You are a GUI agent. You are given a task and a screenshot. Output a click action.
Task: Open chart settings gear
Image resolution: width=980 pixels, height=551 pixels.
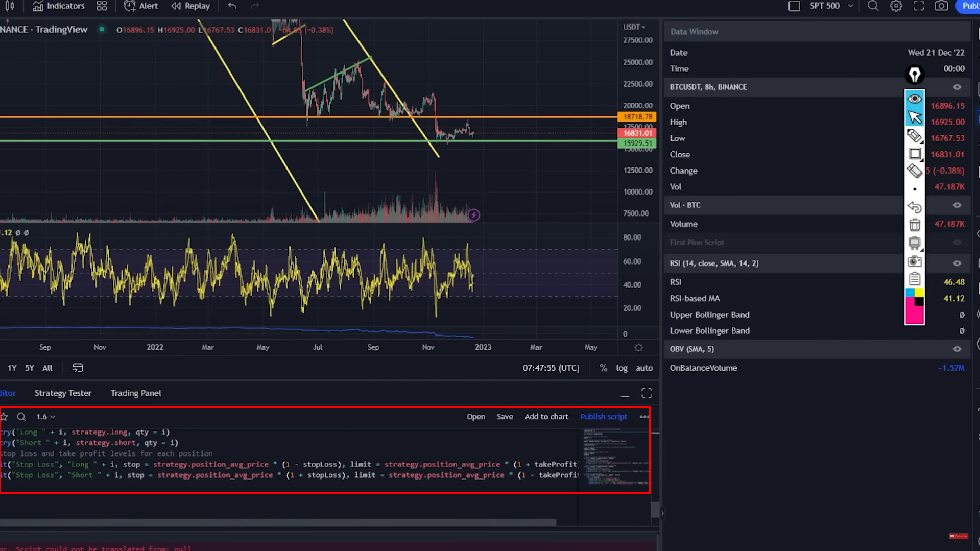[896, 6]
